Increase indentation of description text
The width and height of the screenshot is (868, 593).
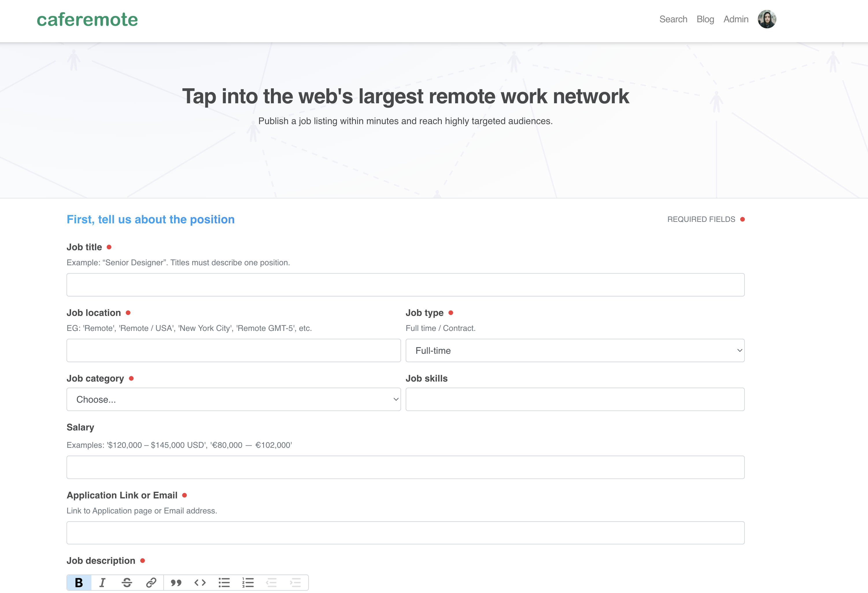click(296, 582)
